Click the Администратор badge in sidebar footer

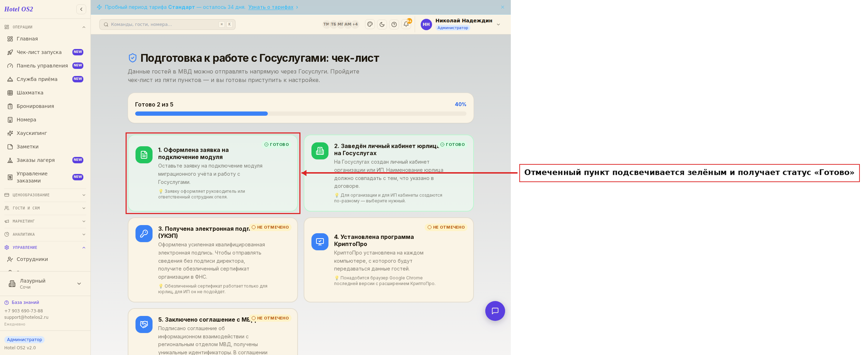point(24,340)
